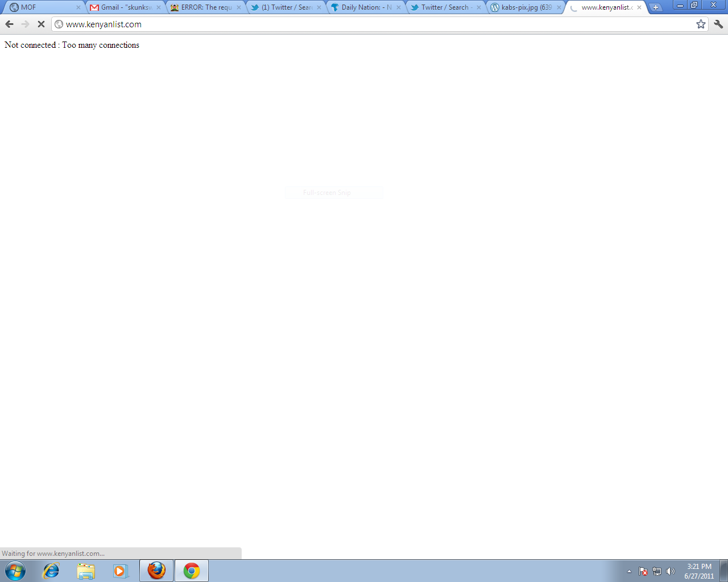Switch to the Gmail tab
728x582 pixels.
(x=125, y=7)
